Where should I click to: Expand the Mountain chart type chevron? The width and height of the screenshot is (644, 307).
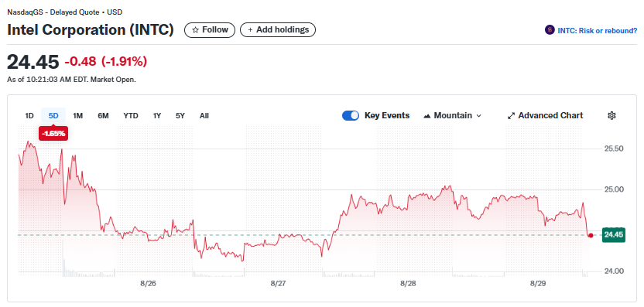click(478, 116)
